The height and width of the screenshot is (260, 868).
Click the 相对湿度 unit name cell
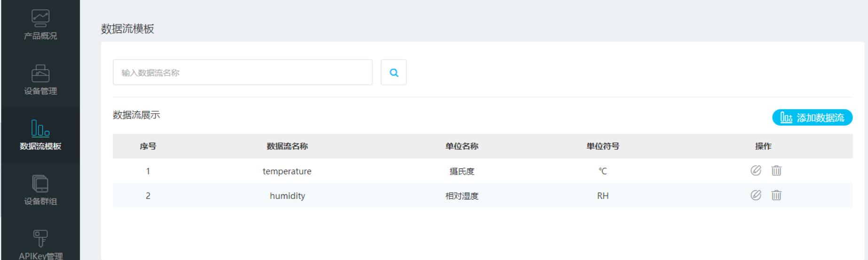(x=462, y=196)
